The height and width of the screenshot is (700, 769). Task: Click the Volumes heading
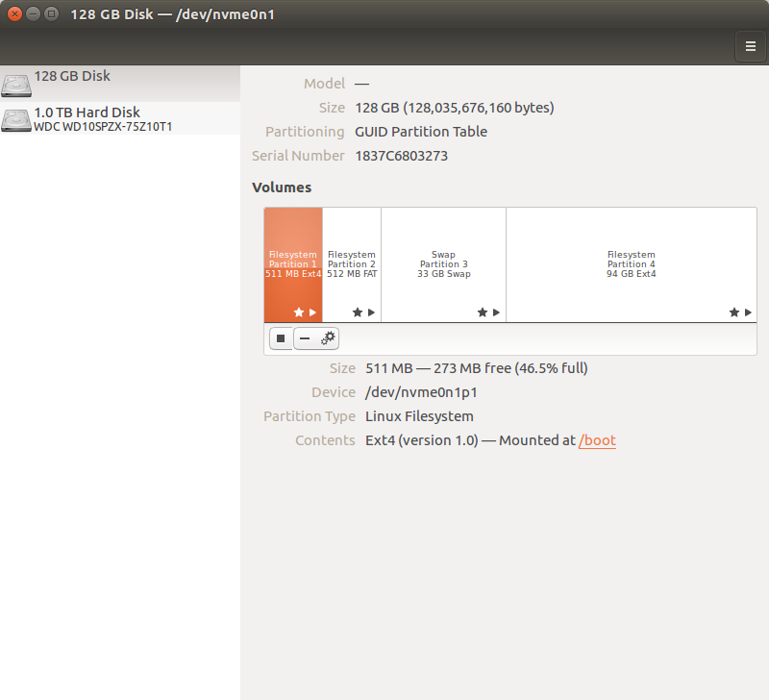(282, 187)
